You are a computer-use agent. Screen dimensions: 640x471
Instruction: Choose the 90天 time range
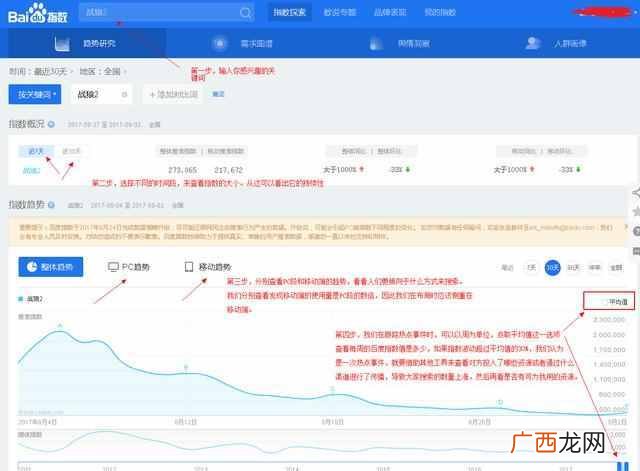573,268
